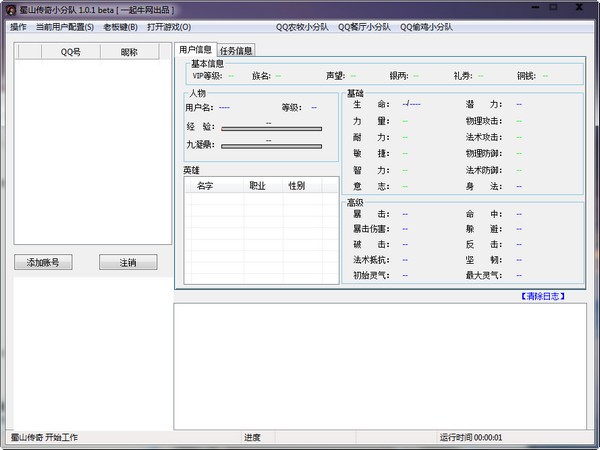The height and width of the screenshot is (450, 600).
Task: Click the 银两 label
Action: pyautogui.click(x=399, y=76)
